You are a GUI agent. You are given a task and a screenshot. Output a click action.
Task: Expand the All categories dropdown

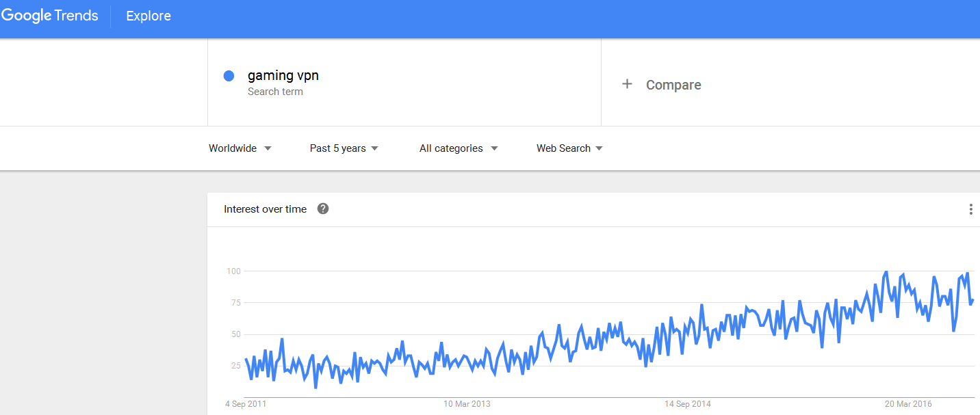click(x=459, y=148)
